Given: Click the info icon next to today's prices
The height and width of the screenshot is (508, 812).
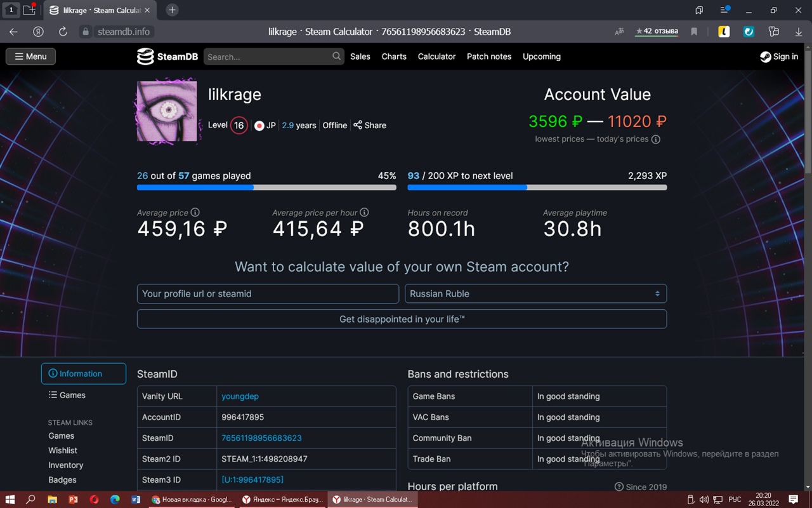Looking at the screenshot, I should pos(656,140).
